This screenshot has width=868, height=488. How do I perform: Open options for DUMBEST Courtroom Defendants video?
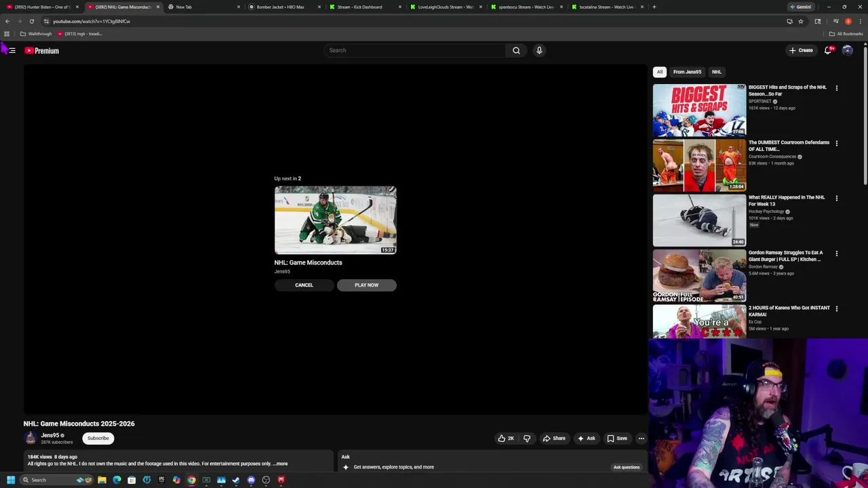click(836, 143)
